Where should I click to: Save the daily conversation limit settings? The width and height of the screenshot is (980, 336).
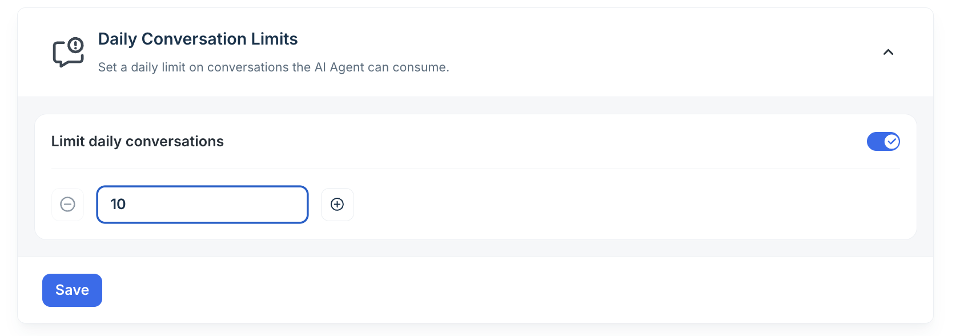coord(72,290)
